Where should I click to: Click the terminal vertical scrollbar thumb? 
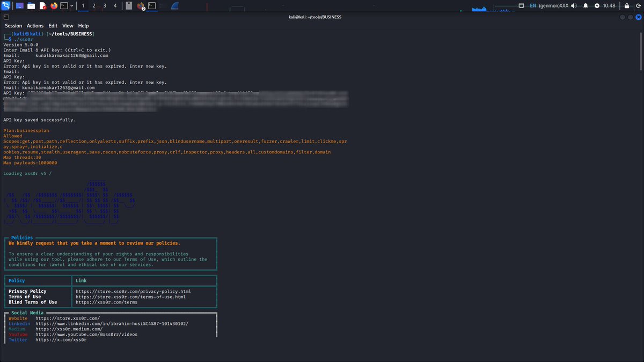coord(641,50)
